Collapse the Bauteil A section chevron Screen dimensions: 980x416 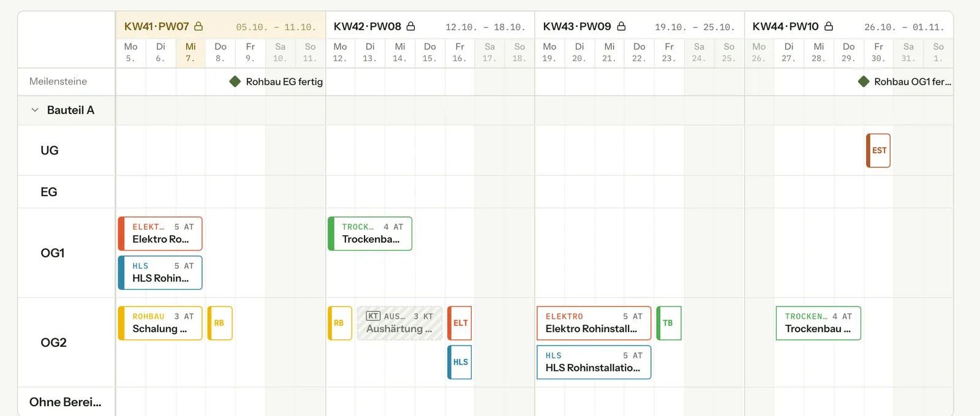click(35, 110)
